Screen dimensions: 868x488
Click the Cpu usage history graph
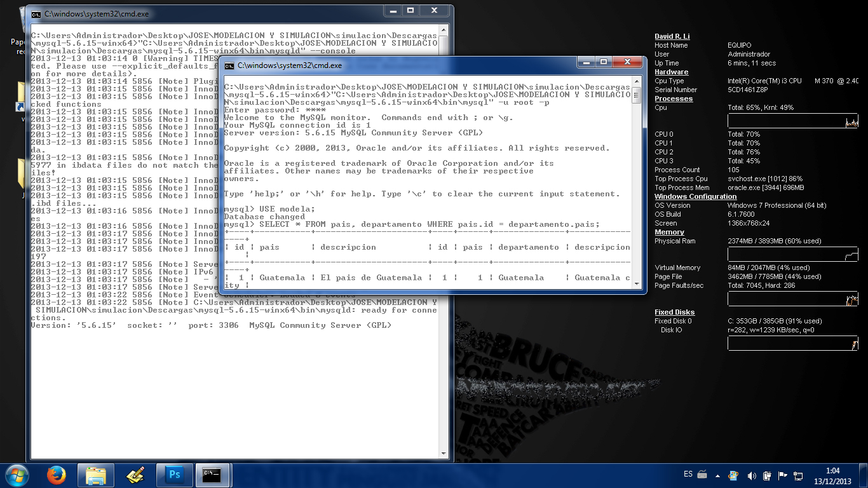pos(793,121)
